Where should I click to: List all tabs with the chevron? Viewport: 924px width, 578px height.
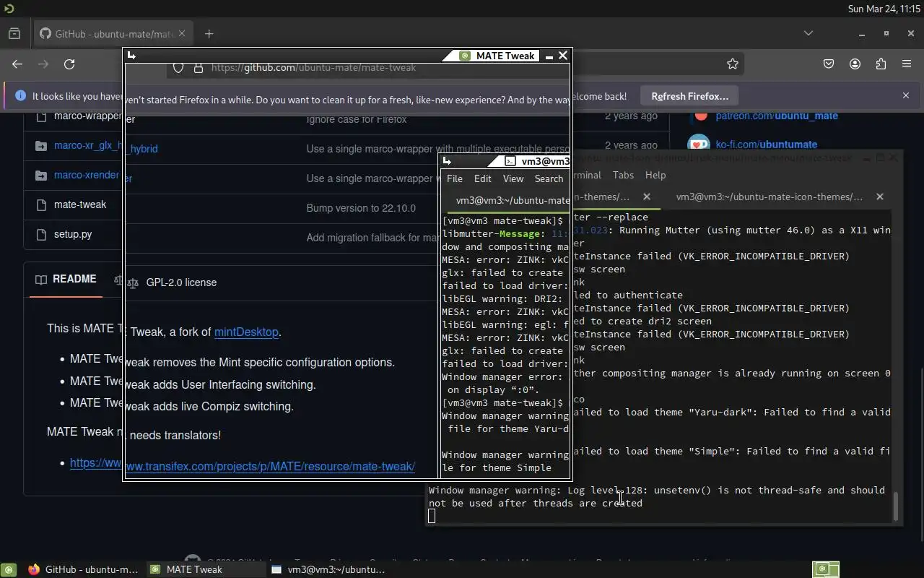808,33
